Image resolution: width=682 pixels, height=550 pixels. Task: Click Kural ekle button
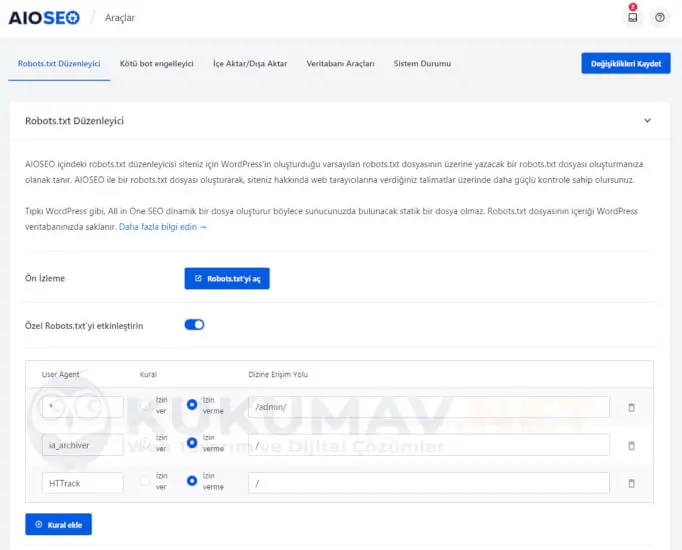point(58,524)
